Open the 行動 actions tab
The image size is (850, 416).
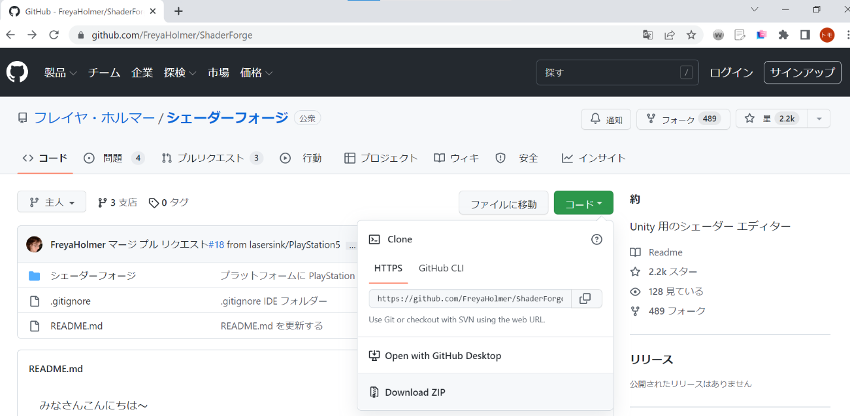tap(301, 158)
